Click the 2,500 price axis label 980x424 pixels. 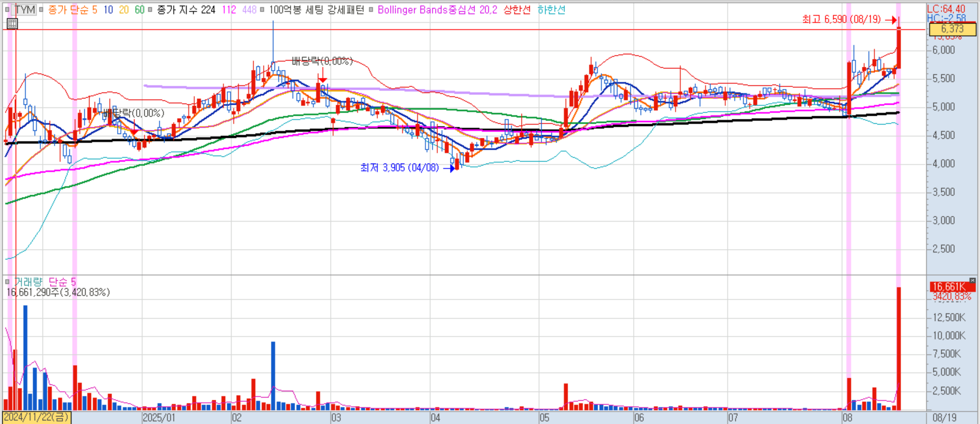point(944,249)
